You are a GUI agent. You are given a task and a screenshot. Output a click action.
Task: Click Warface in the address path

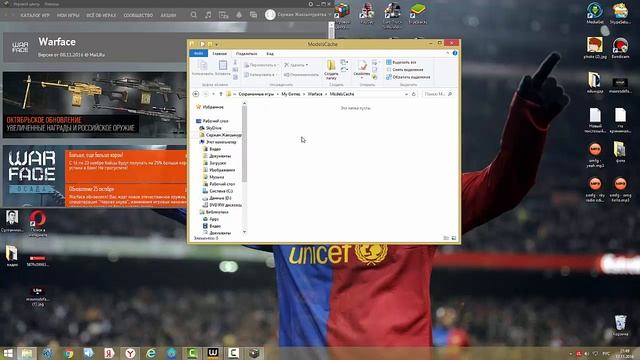pyautogui.click(x=315, y=94)
